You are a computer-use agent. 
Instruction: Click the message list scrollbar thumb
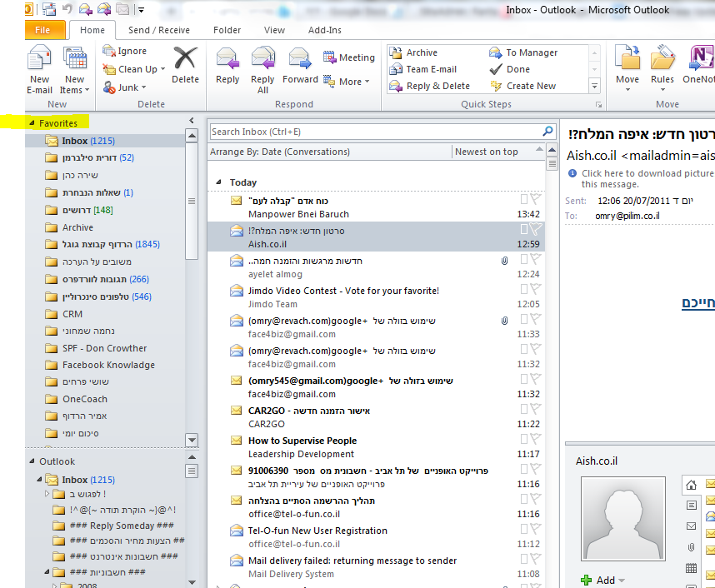(x=552, y=163)
